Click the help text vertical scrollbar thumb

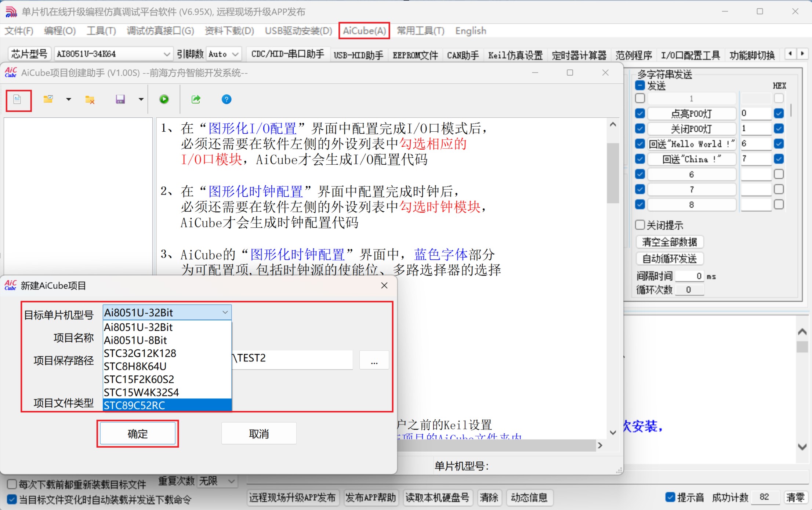point(613,173)
